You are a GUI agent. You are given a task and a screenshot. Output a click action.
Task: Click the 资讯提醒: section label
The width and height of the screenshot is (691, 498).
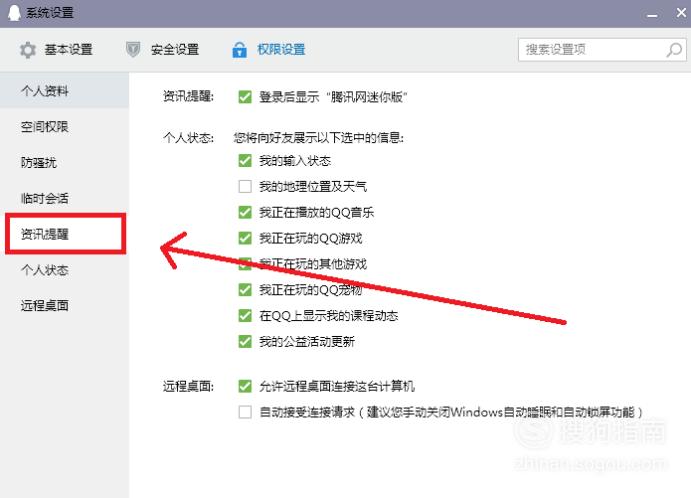[188, 97]
